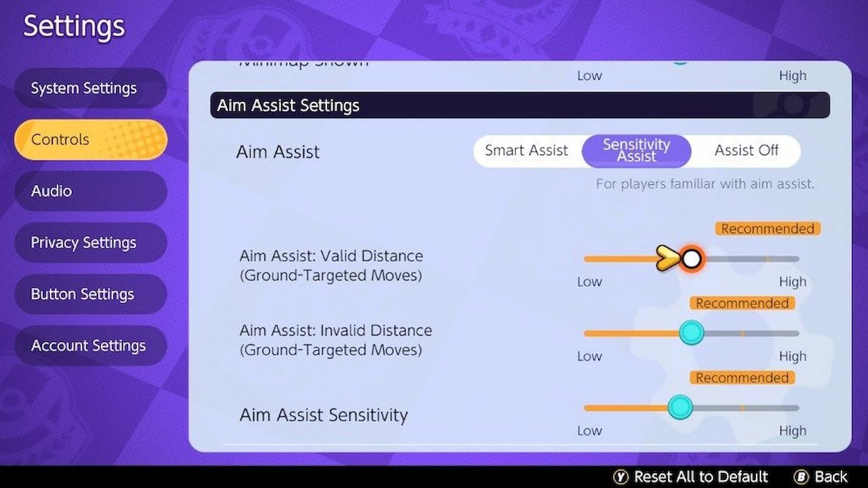Click the recommended marker on Sensitivity slider
868x488 pixels.
[744, 407]
